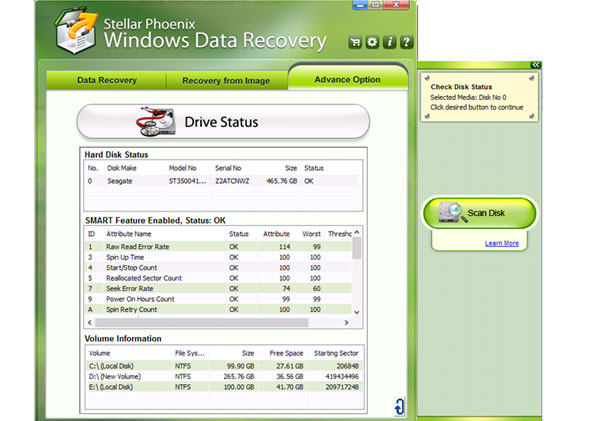590x421 pixels.
Task: Open the shopping cart purchase icon
Action: tap(355, 42)
